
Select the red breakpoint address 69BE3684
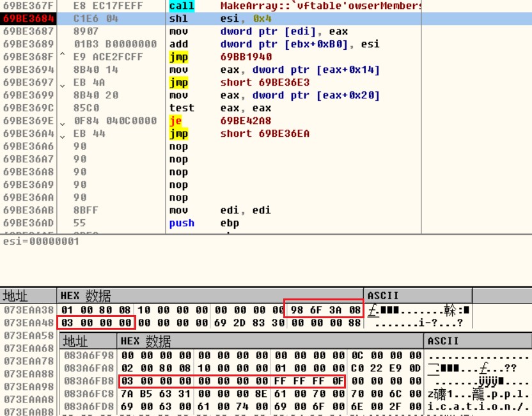pos(27,19)
